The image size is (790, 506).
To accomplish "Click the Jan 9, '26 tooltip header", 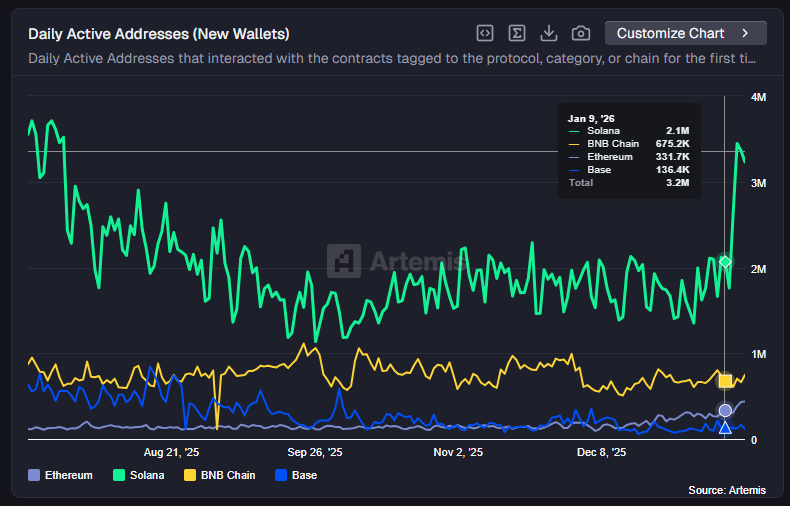I will [x=591, y=118].
